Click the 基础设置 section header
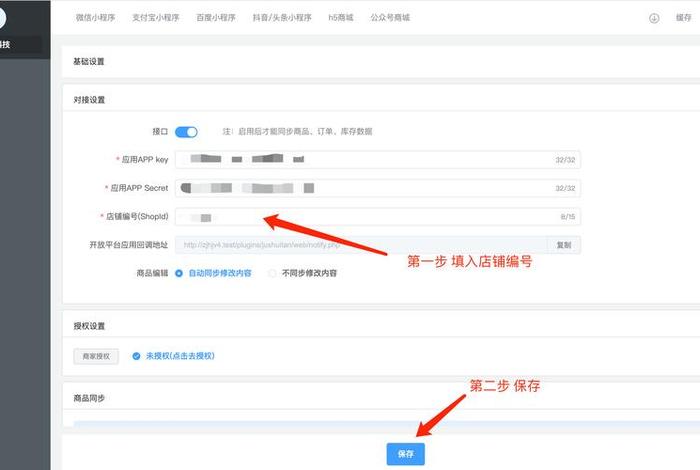The width and height of the screenshot is (700, 470). click(x=89, y=62)
